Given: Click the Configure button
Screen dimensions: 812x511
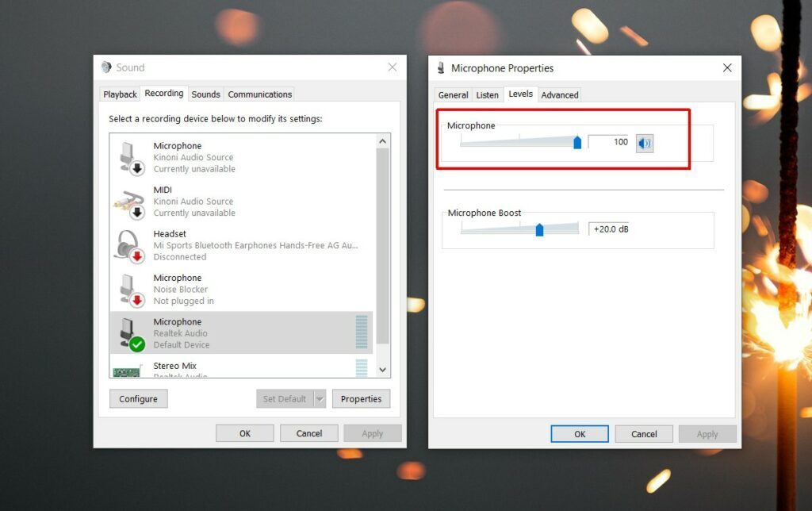Looking at the screenshot, I should click(138, 398).
